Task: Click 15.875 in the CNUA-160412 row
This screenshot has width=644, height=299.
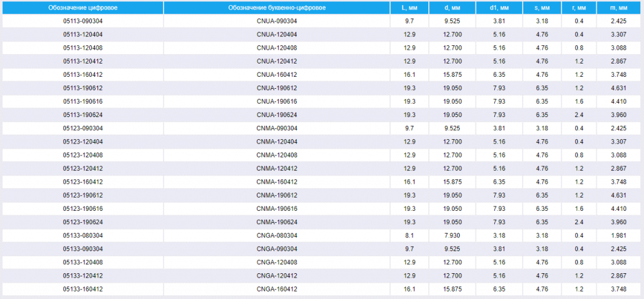Action: (453, 74)
